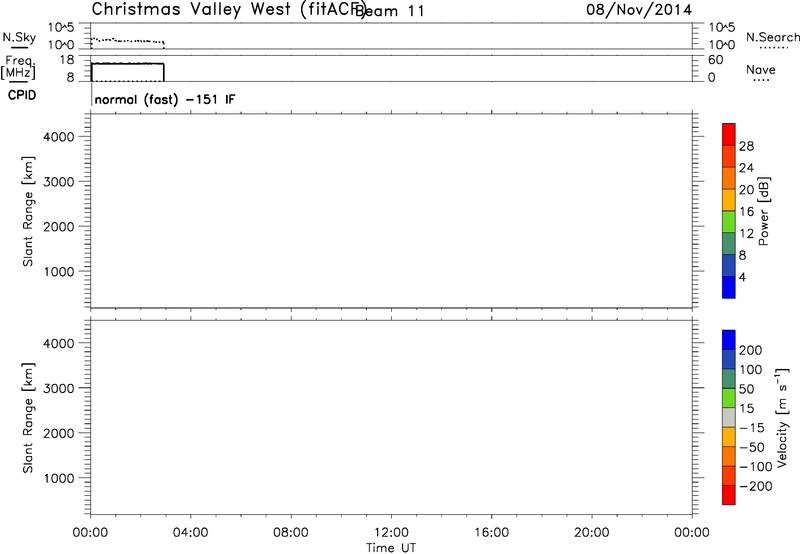The image size is (800, 554).
Task: Click the "Freq. [MHz]" axis label
Action: (18, 67)
